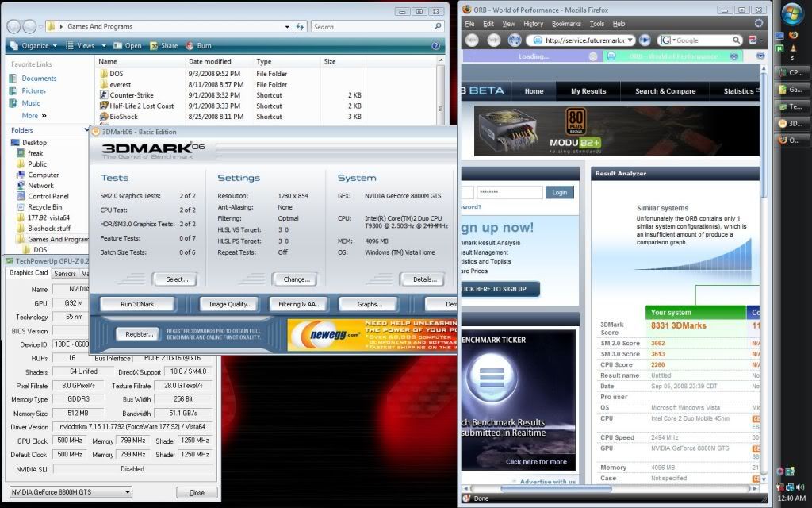Image resolution: width=812 pixels, height=508 pixels.
Task: Click the Burn toolbar button in Explorer
Action: (x=198, y=45)
